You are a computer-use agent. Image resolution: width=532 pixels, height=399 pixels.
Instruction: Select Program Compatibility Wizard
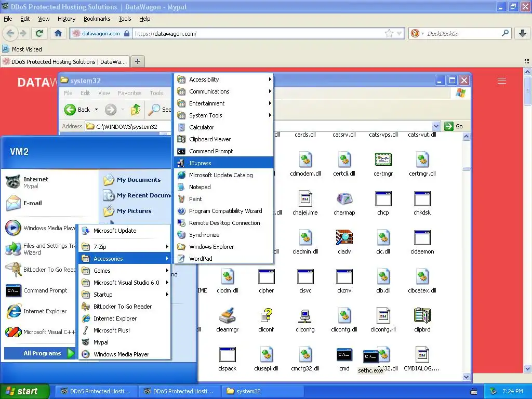coord(223,211)
